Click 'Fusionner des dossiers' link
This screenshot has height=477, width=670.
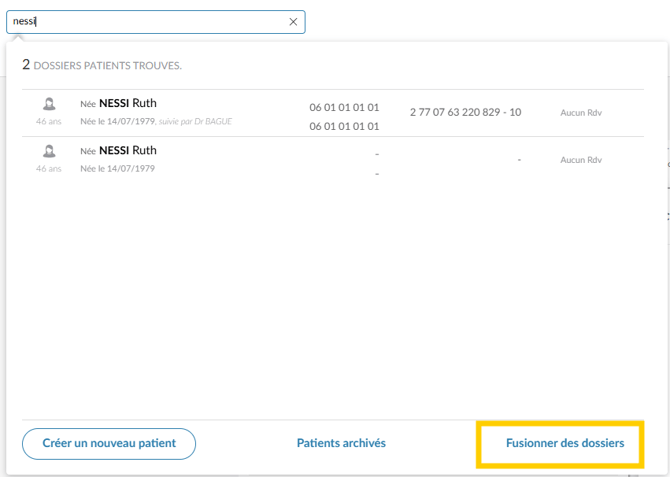565,443
